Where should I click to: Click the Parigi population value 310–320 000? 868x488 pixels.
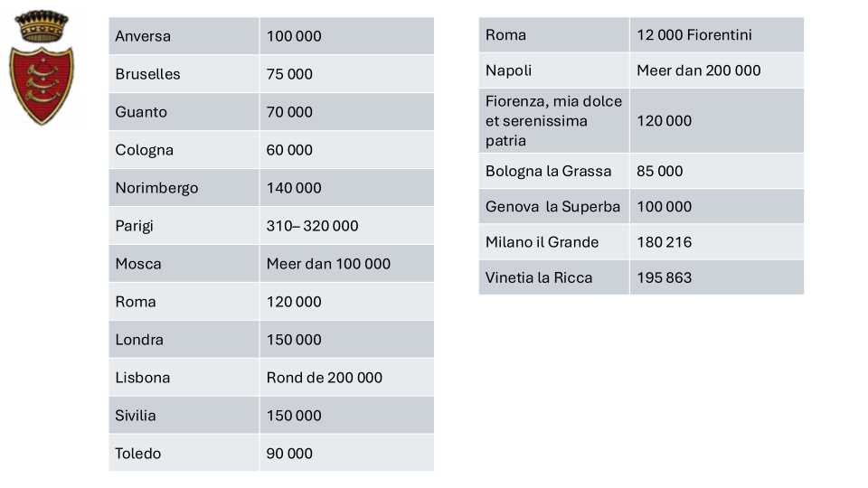(345, 226)
